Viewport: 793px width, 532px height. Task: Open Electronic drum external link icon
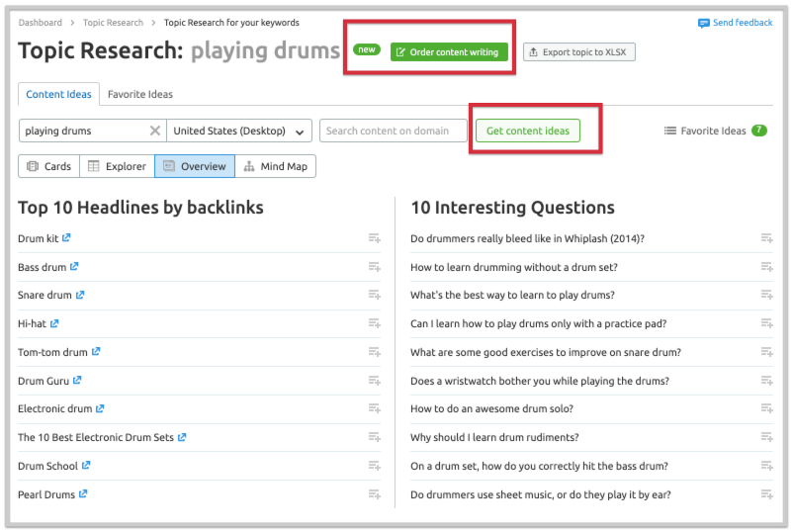click(x=100, y=408)
